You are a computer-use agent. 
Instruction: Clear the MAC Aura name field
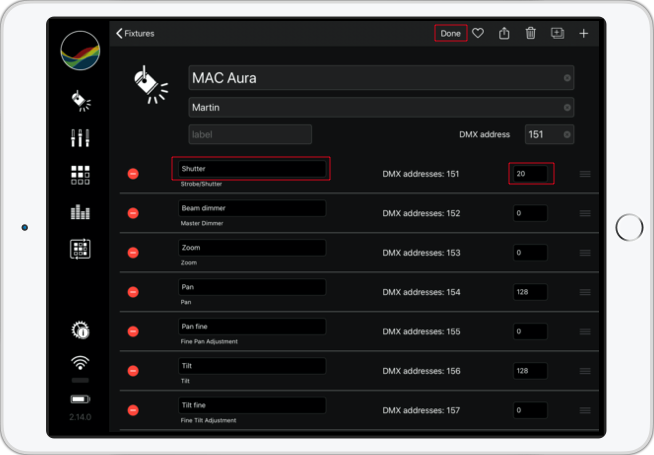(567, 78)
